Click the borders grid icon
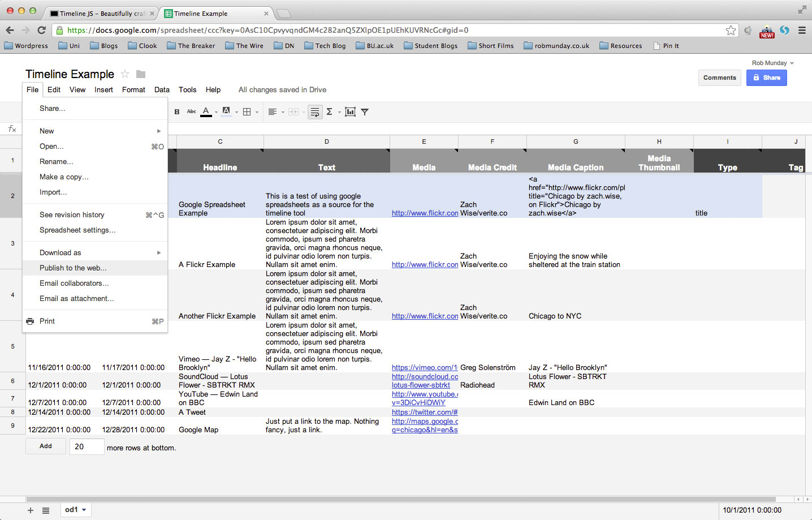This screenshot has width=812, height=520. 247,112
